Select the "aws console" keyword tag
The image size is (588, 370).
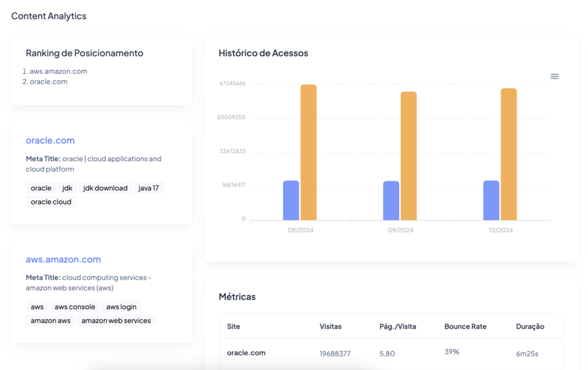tap(75, 306)
